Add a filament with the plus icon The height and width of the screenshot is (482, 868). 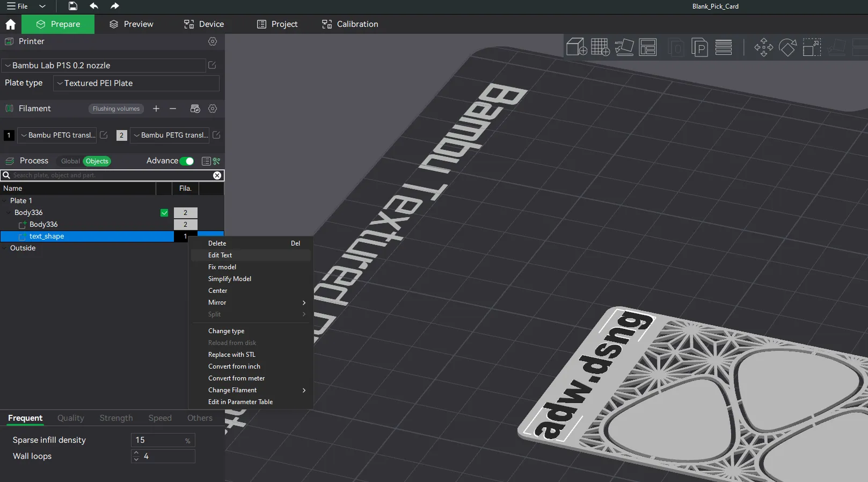pyautogui.click(x=156, y=109)
